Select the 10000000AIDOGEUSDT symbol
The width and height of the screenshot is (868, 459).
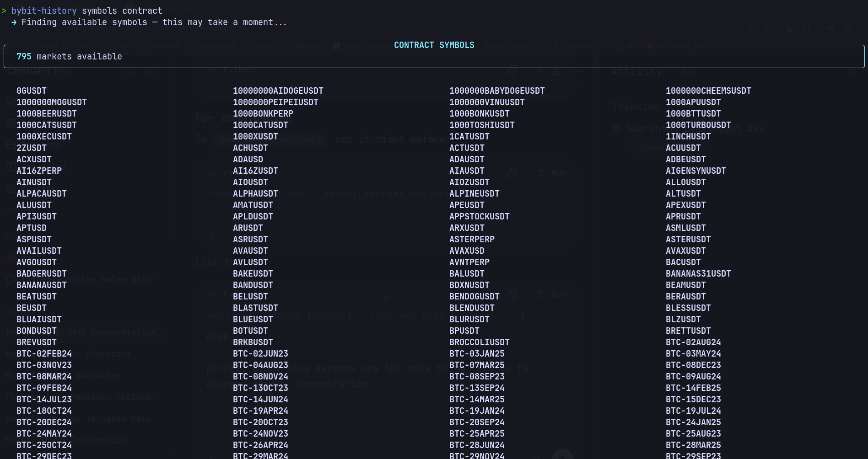click(278, 91)
